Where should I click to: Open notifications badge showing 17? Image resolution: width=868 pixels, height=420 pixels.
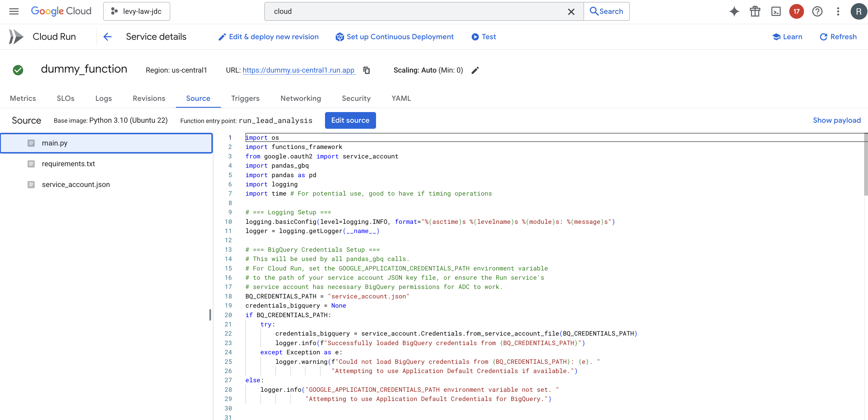[x=796, y=12]
